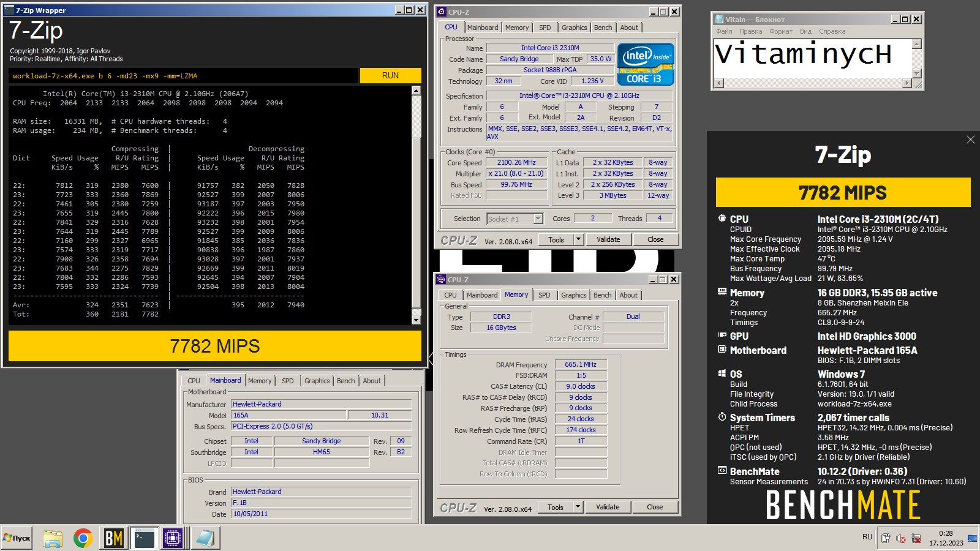Switch to the console window taskbar icon
The image size is (980, 551).
tap(145, 538)
